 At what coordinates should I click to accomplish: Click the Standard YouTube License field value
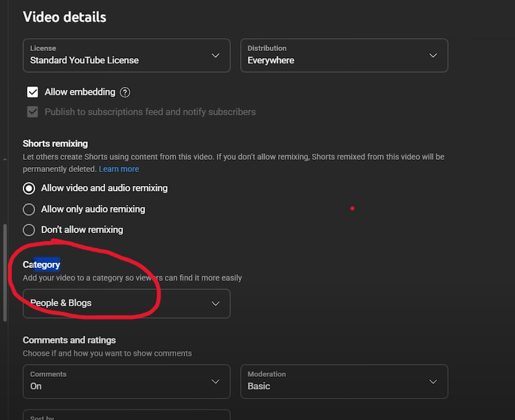click(83, 60)
